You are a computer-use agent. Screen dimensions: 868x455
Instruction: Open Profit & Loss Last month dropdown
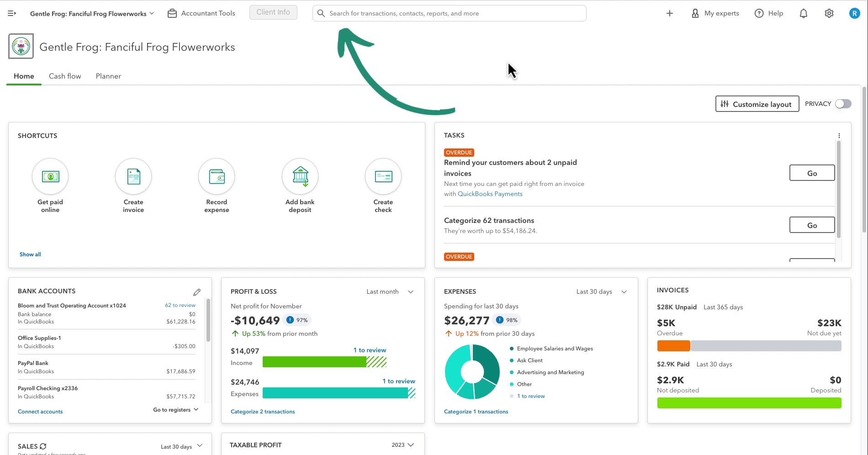[390, 291]
